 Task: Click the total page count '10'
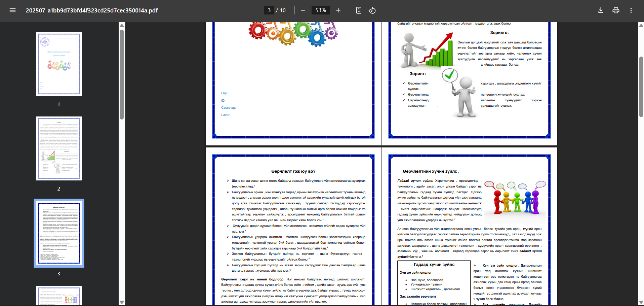[283, 10]
